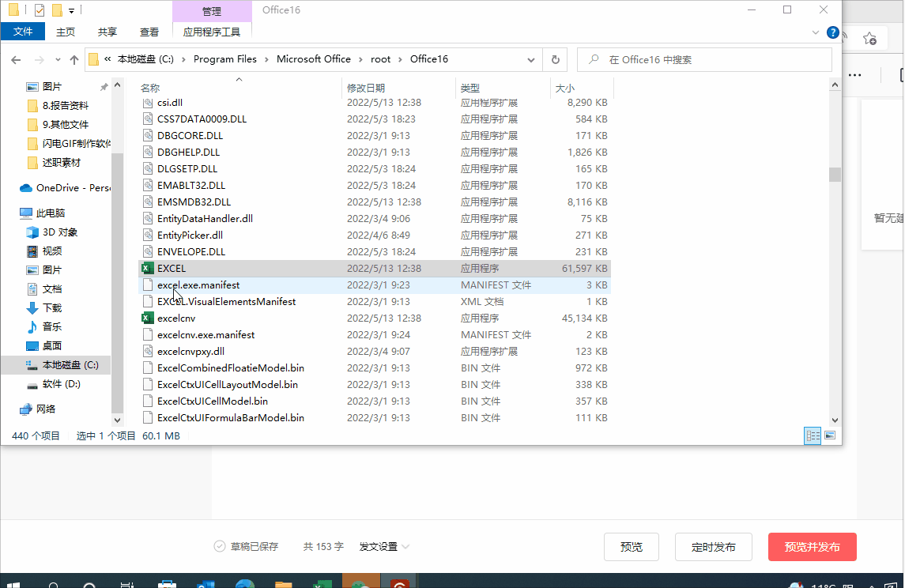Click 预览 button in editor
This screenshot has height=588, width=905.
[x=632, y=547]
